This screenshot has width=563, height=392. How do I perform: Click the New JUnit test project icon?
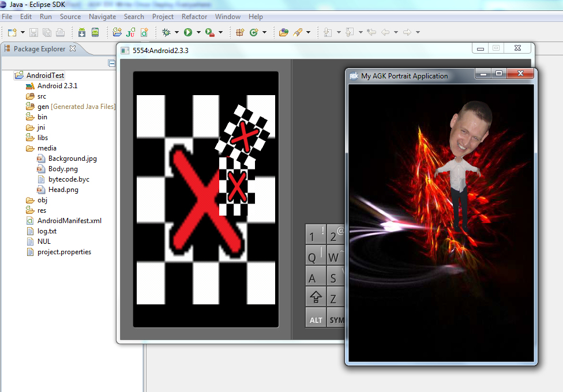coord(131,32)
